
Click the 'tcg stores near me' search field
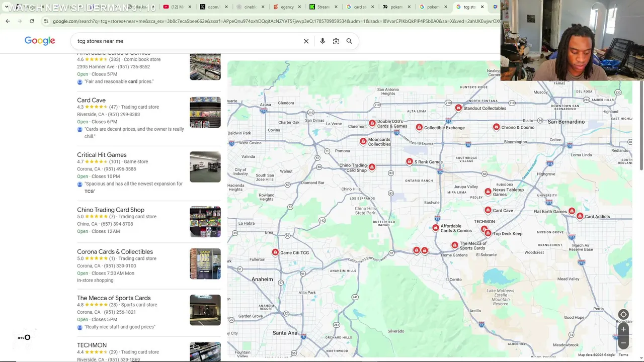coord(186,41)
